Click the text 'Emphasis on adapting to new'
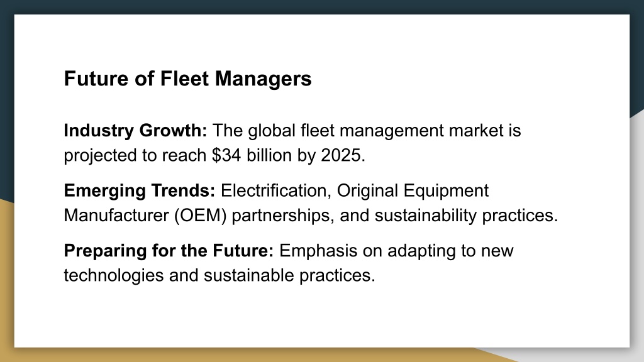 pos(396,250)
